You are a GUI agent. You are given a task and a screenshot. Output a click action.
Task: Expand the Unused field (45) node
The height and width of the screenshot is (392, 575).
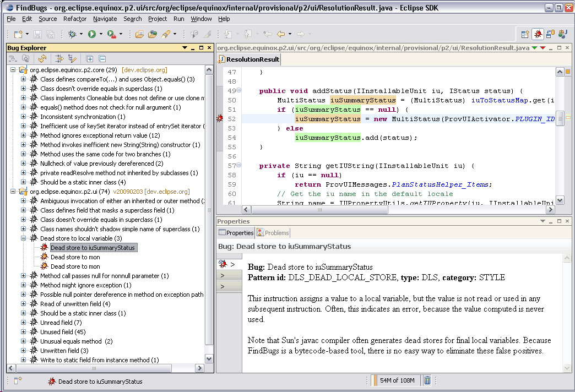point(24,331)
